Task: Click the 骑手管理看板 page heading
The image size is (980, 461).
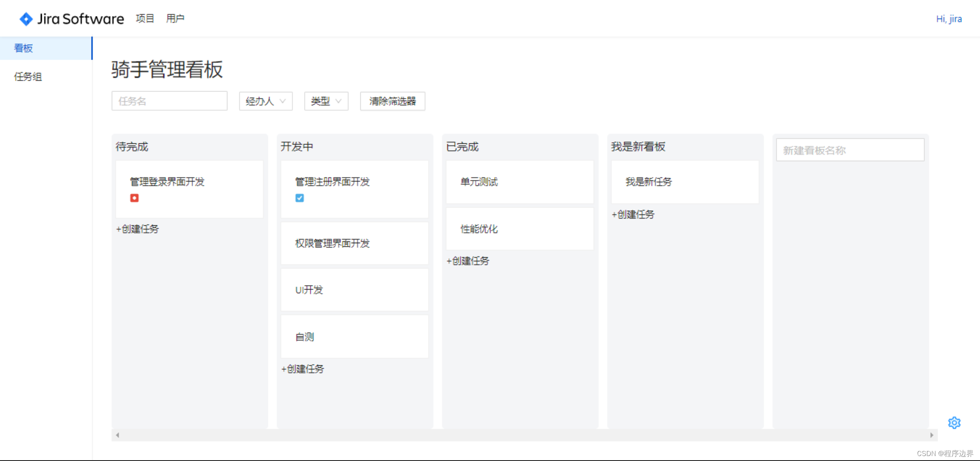Action: (x=167, y=69)
